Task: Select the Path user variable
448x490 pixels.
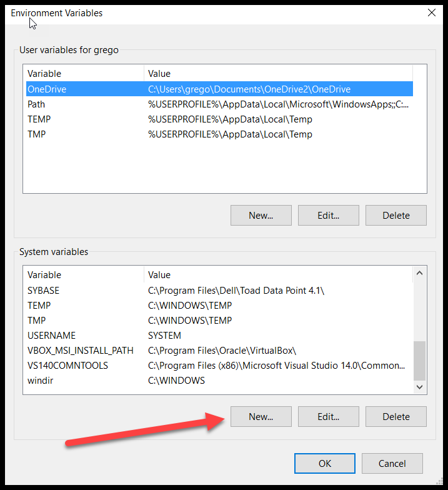Action: pos(219,104)
